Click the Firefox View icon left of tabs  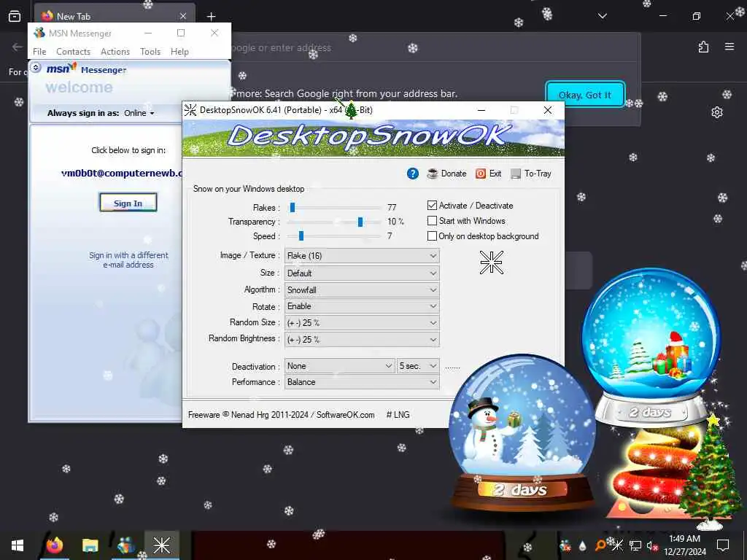(15, 16)
